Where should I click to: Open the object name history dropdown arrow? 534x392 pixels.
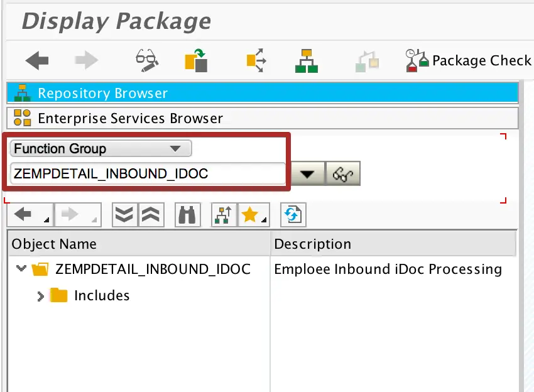(x=307, y=174)
